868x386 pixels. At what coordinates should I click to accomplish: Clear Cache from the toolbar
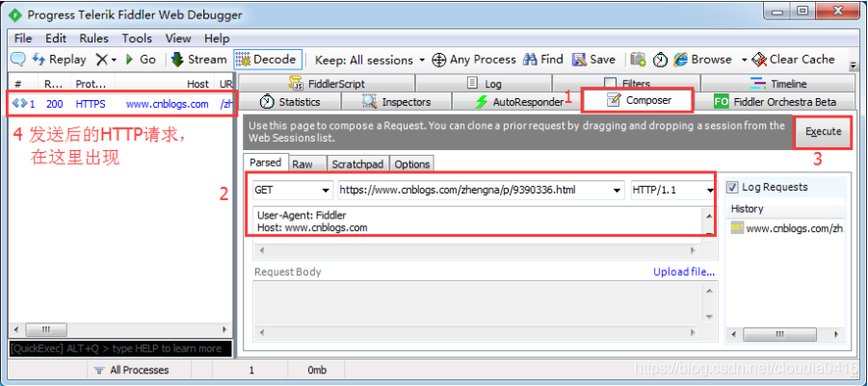793,59
